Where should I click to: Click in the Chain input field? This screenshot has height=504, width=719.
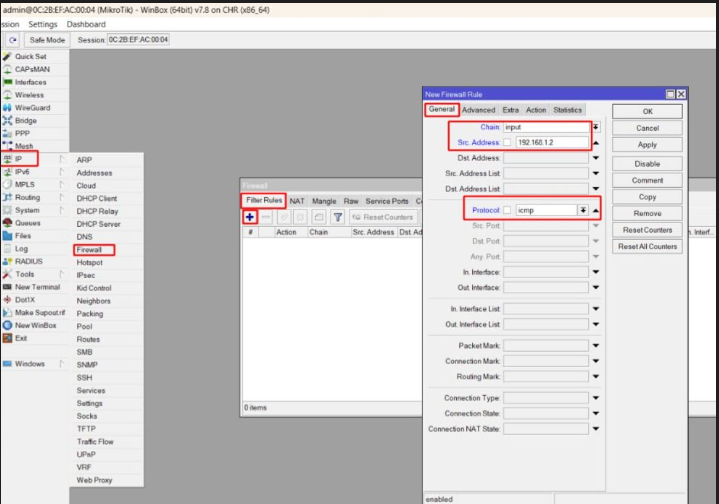pos(547,127)
